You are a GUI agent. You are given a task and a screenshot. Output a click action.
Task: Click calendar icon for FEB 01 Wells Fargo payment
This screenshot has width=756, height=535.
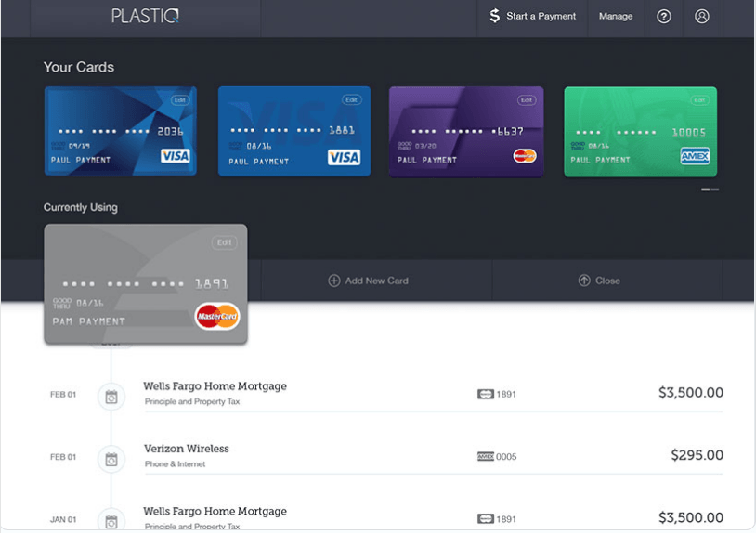coord(111,397)
